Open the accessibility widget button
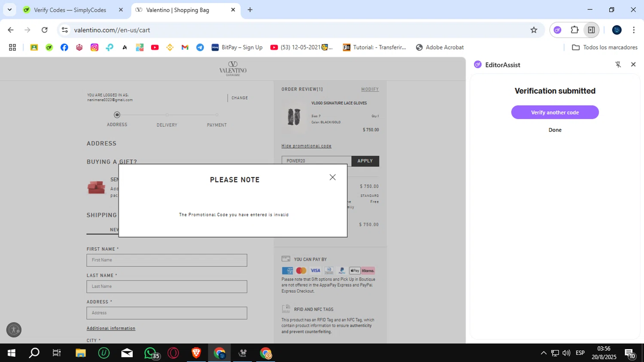The height and width of the screenshot is (362, 644). [14, 330]
